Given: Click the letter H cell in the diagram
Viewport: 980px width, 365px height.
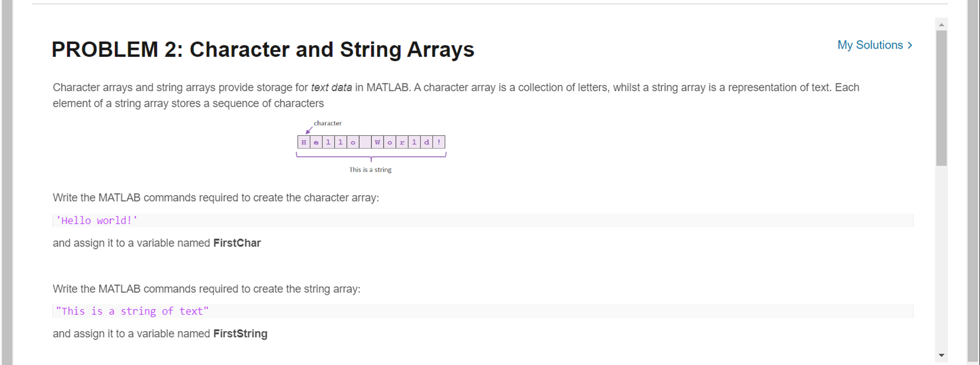Looking at the screenshot, I should [304, 142].
